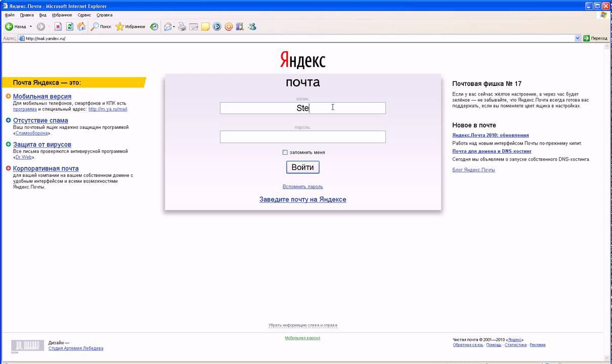Click the Research books toolbar icon
612x364 pixels.
pos(240,27)
